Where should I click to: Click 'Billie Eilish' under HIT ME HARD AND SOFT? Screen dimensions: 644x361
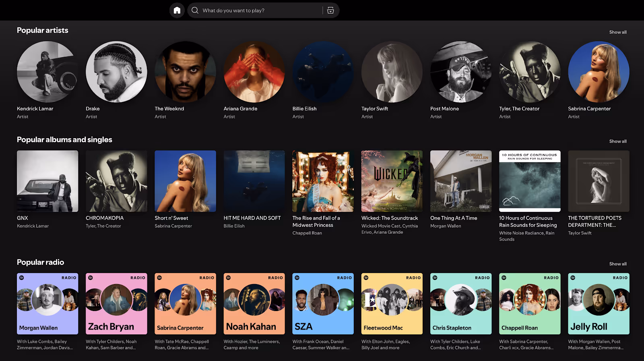pos(234,226)
